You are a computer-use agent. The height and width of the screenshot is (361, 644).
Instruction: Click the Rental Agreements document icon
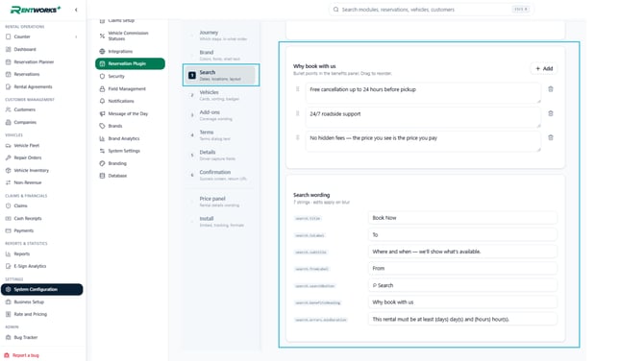tap(9, 86)
